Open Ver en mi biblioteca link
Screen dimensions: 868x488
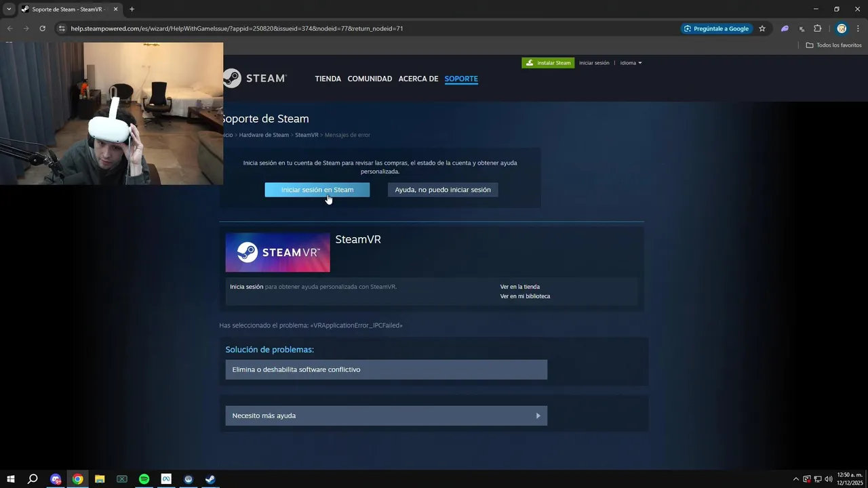525,296
